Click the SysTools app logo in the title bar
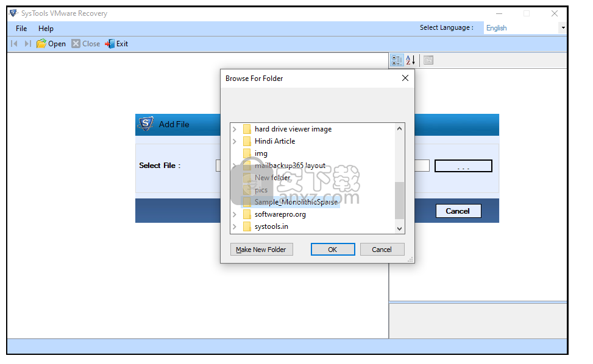The height and width of the screenshot is (364, 593). (x=13, y=13)
